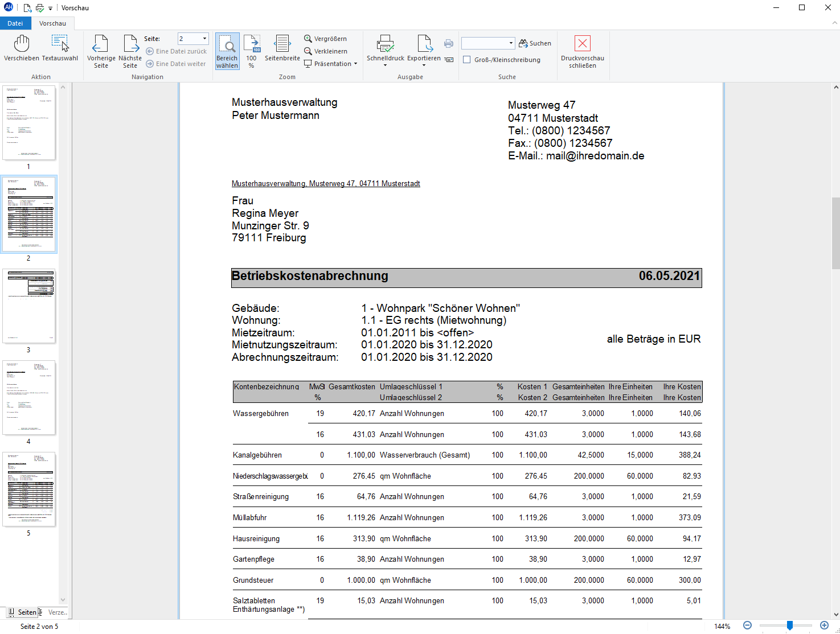Image resolution: width=840 pixels, height=634 pixels.
Task: Click 'alle Beträge in EUR' text
Action: pos(654,339)
